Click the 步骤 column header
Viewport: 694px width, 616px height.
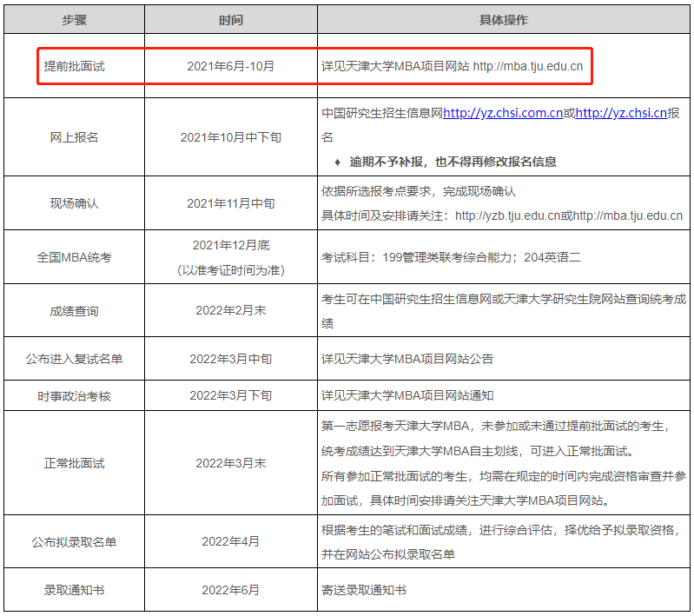point(74,20)
